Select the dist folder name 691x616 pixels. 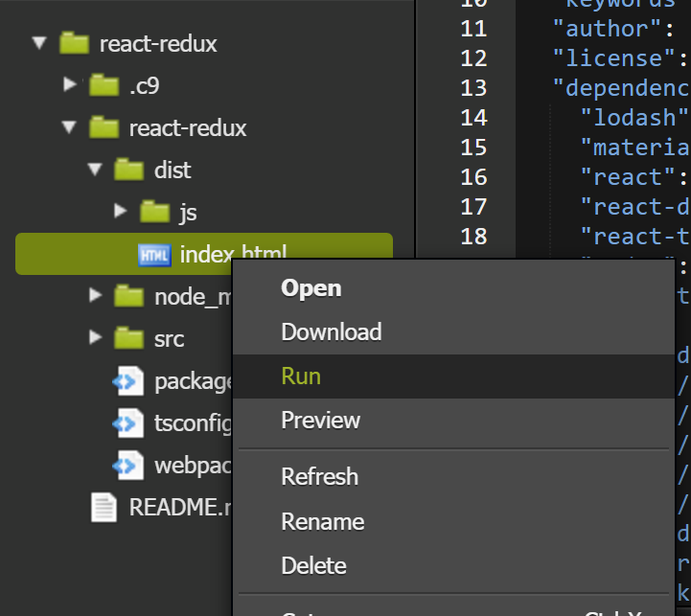coord(173,171)
